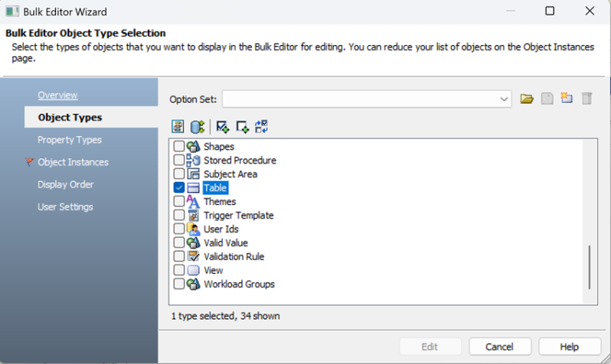The image size is (611, 364).
Task: Click the object types list scrollbar
Action: [x=589, y=266]
